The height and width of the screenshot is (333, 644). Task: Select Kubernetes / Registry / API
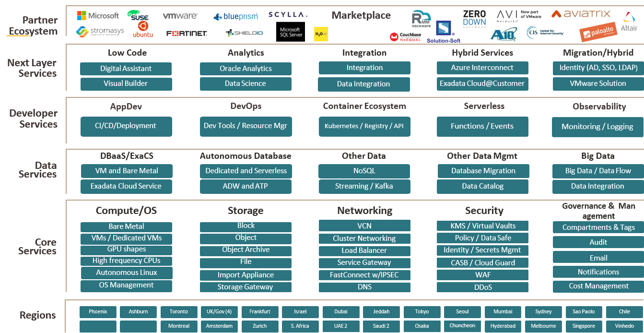point(364,126)
